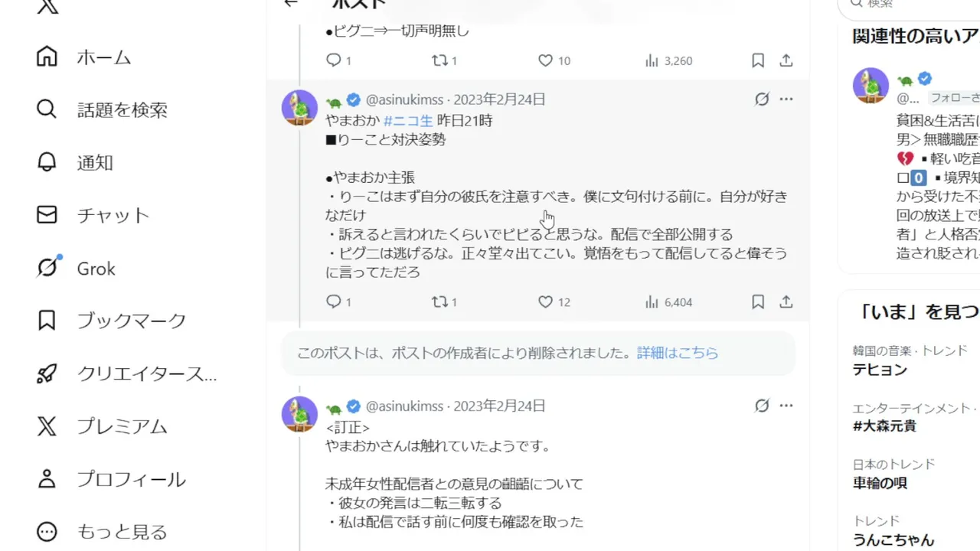View analytics for the 3,260 views post

668,60
